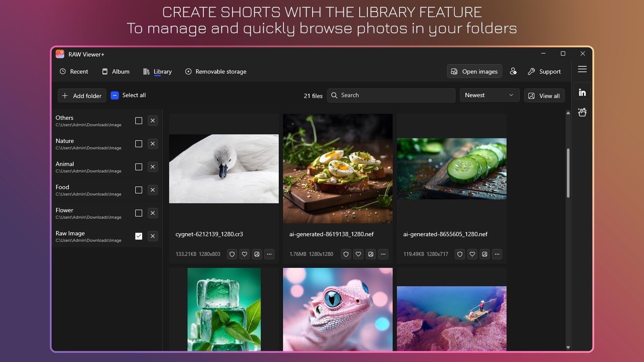Click the scroll up arrow of the gallery

click(568, 113)
